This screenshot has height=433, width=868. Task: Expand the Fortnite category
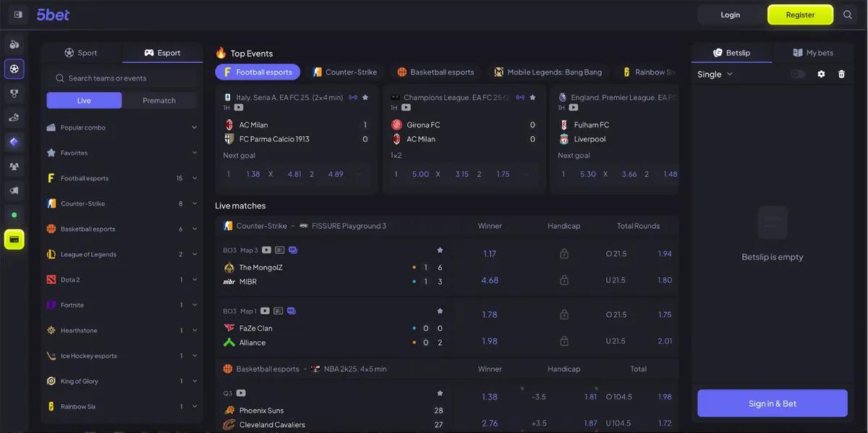pyautogui.click(x=122, y=305)
